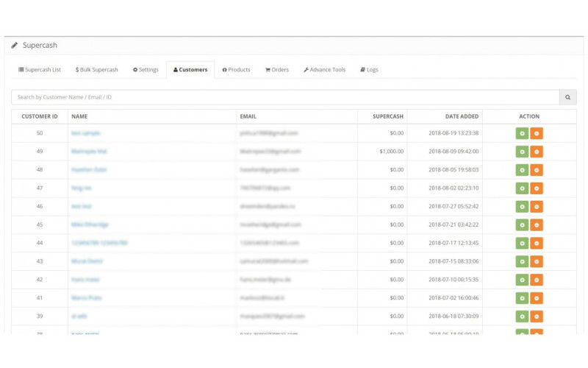
Task: Go to the Products tab
Action: point(236,70)
